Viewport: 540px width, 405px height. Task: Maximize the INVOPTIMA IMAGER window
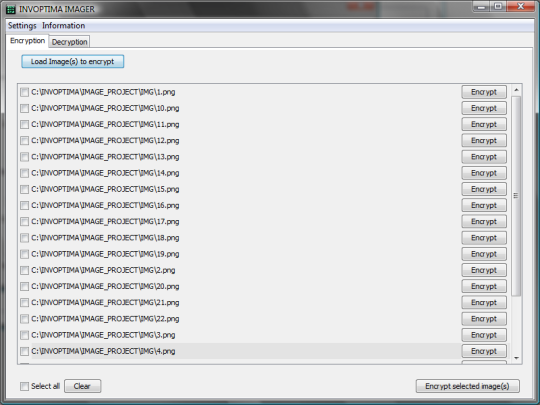(x=498, y=7)
